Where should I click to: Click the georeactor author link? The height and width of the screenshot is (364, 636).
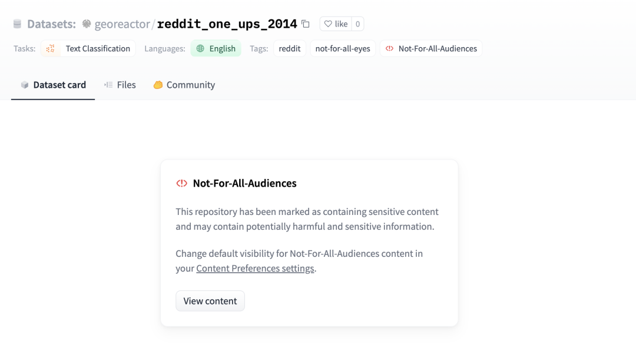pyautogui.click(x=122, y=24)
